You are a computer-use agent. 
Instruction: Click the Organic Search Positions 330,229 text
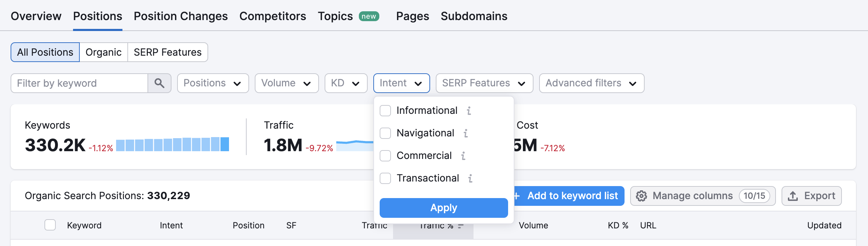pyautogui.click(x=107, y=196)
